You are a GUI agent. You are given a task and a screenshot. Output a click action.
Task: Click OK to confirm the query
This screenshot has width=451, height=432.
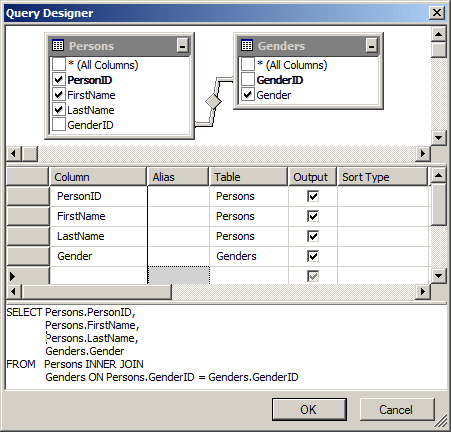pos(309,409)
